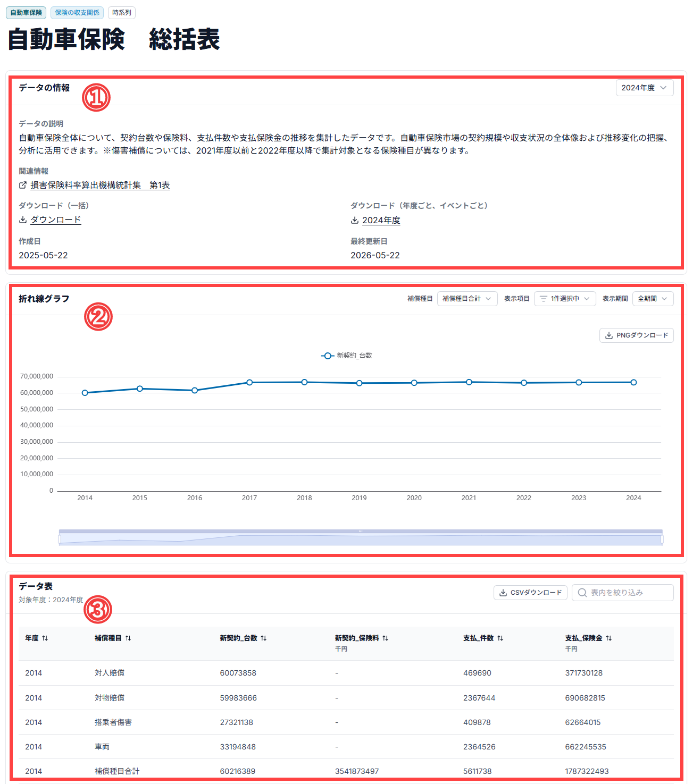Select the value 2364526 in table

pyautogui.click(x=479, y=747)
